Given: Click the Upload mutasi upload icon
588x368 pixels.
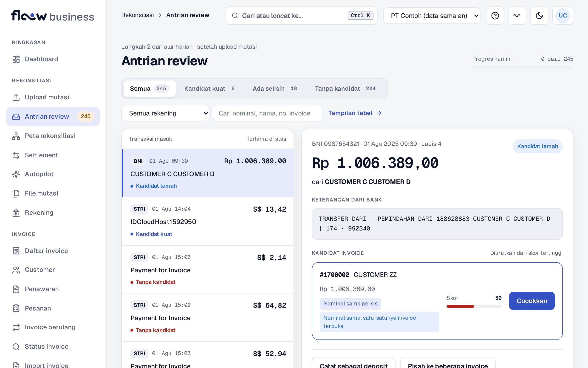Looking at the screenshot, I should (16, 97).
